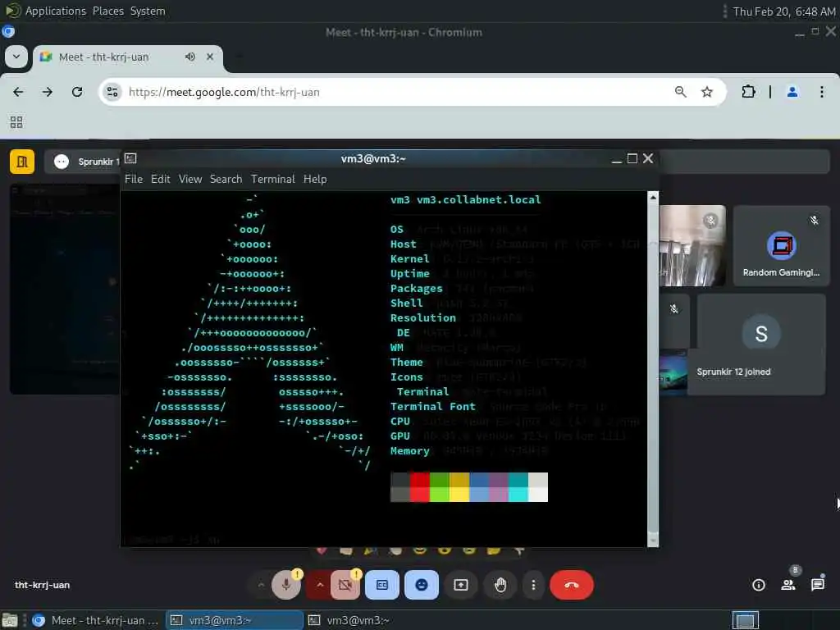
Task: Open the View menu in the terminal
Action: click(190, 179)
